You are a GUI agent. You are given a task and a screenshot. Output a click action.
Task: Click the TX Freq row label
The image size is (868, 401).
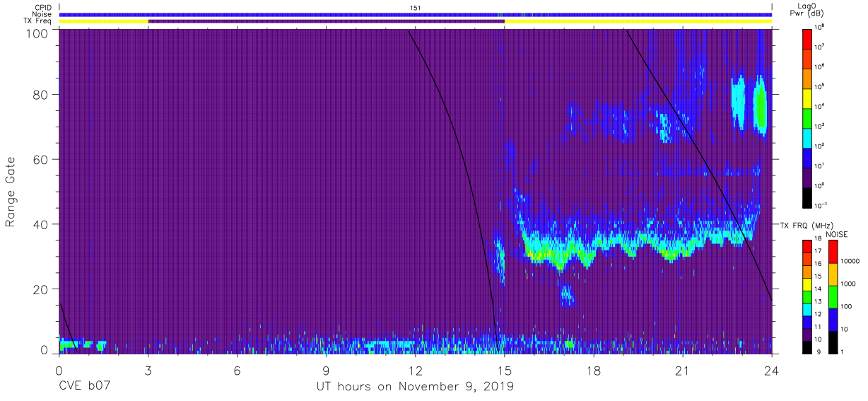[x=39, y=21]
